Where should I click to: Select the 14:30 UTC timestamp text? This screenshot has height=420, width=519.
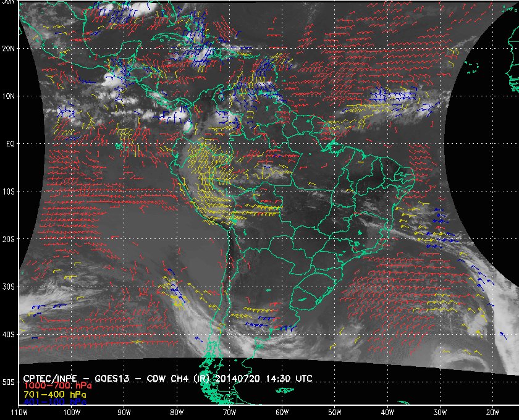(289, 378)
